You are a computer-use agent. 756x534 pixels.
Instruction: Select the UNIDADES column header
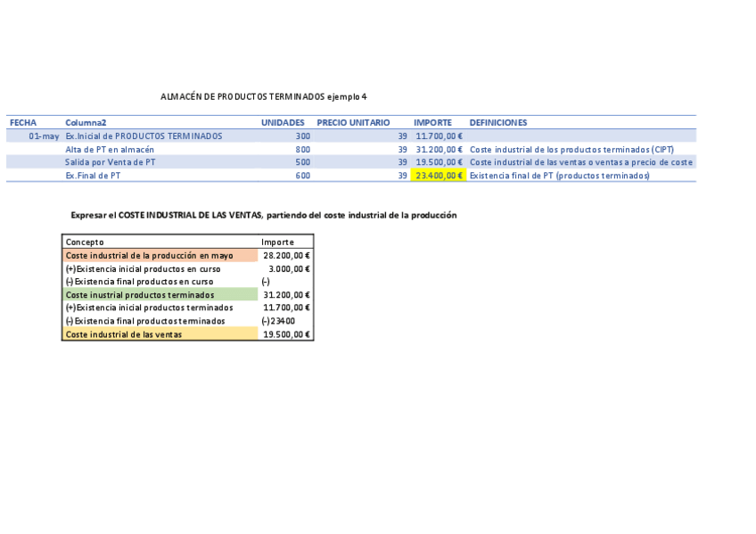coord(283,122)
